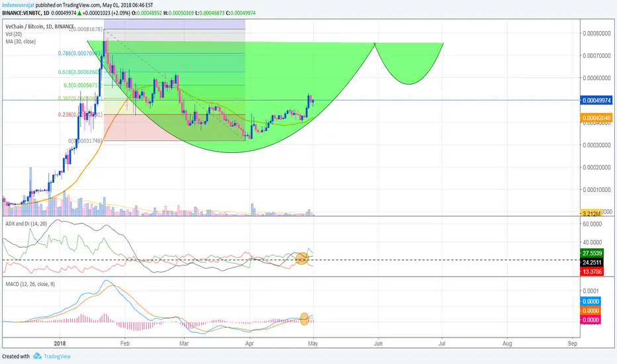Screen dimensions: 617x364
Task: Select the BINANCE:VENBTC symbol text
Action: pyautogui.click(x=22, y=13)
